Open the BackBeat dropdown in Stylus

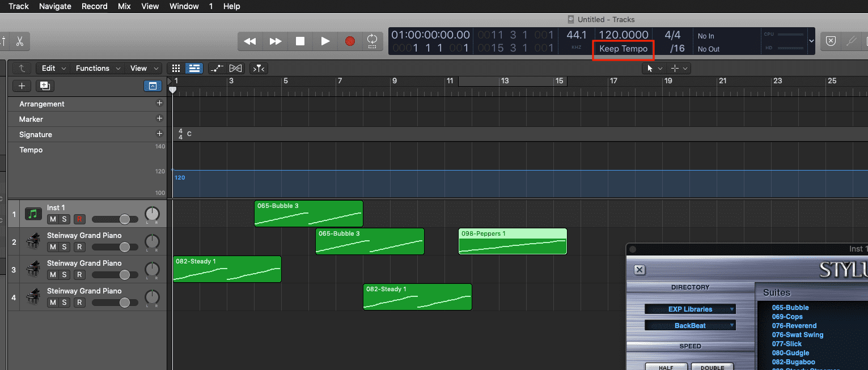(x=690, y=326)
